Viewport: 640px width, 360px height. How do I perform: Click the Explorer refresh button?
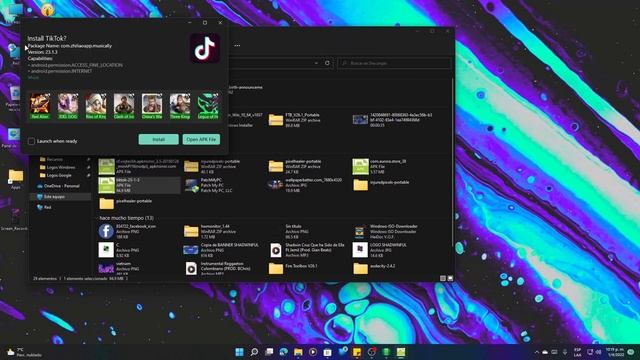(x=327, y=63)
